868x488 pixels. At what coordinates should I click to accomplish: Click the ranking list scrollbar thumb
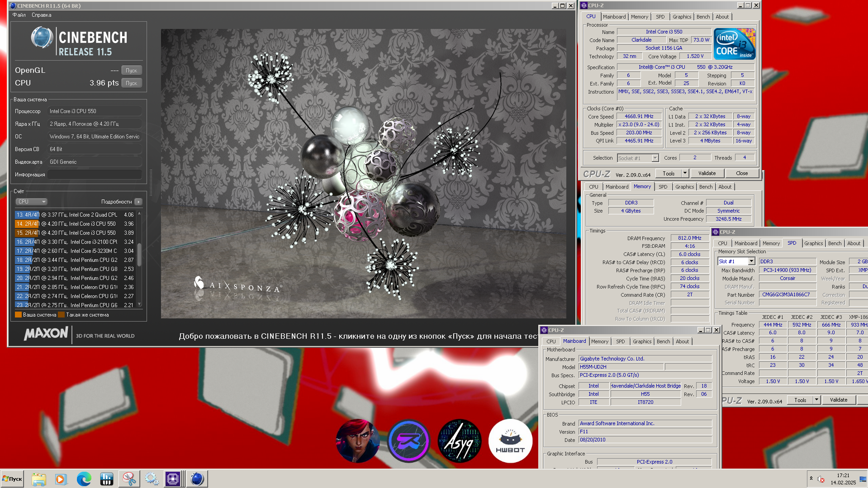[139, 255]
